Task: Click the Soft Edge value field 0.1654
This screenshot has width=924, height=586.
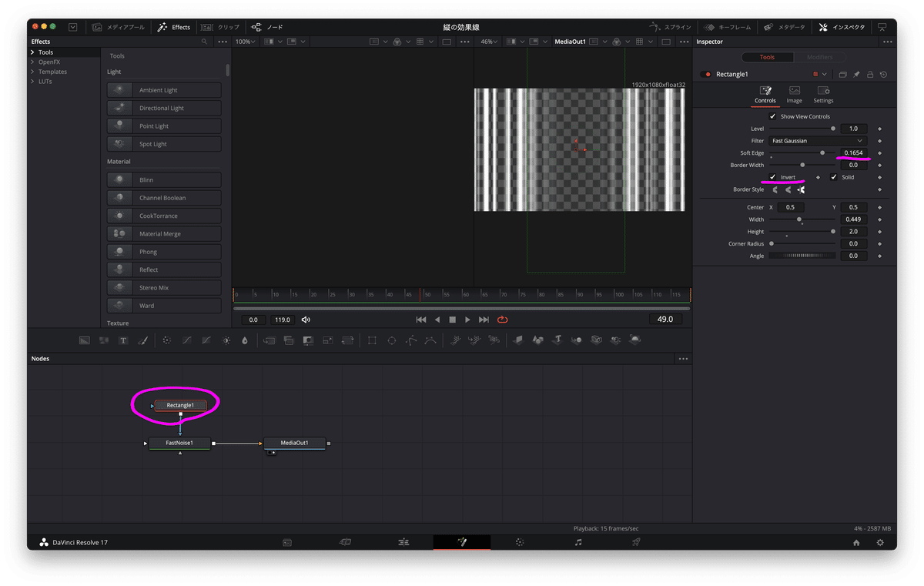Action: pyautogui.click(x=853, y=153)
